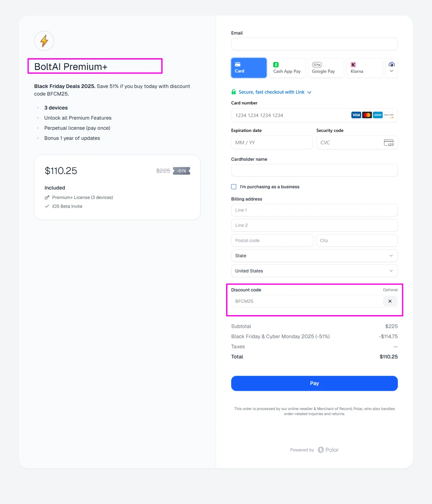Screen dimensions: 432x504
Task: Open the State dropdown
Action: pos(314,256)
